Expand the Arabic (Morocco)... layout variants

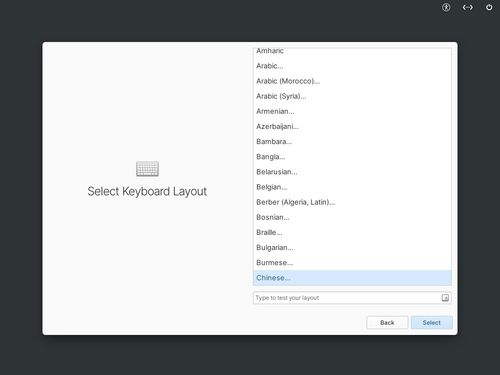point(352,81)
